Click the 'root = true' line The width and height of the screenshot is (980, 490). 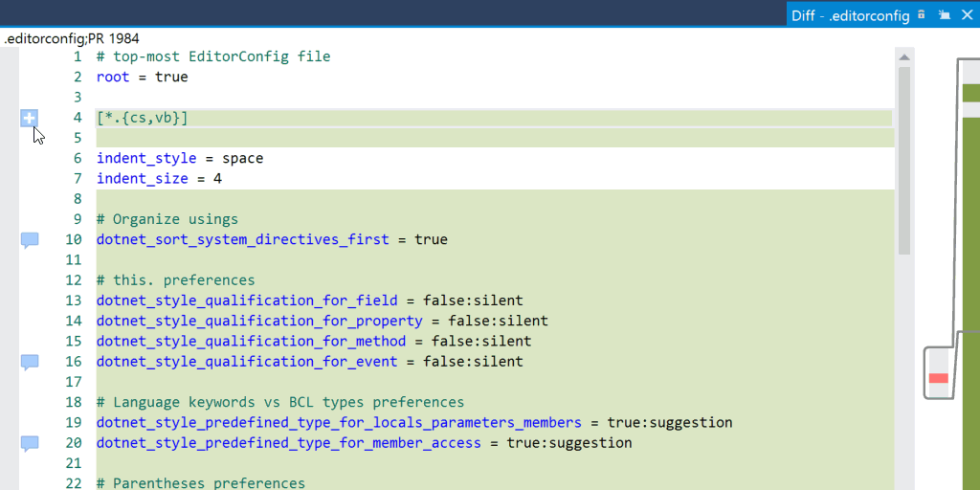(x=142, y=77)
